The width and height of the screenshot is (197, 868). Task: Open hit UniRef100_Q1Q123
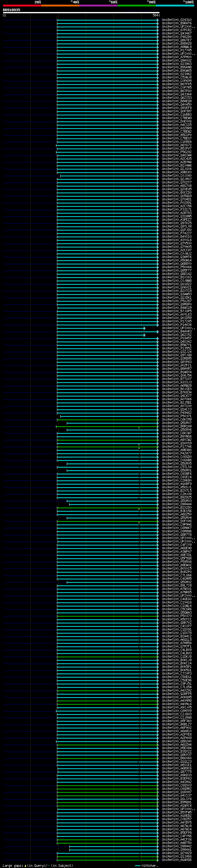[176, 761]
